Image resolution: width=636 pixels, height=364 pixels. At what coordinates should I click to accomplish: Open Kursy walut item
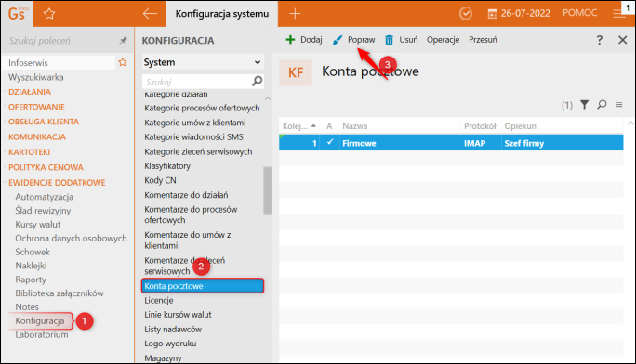pos(38,225)
